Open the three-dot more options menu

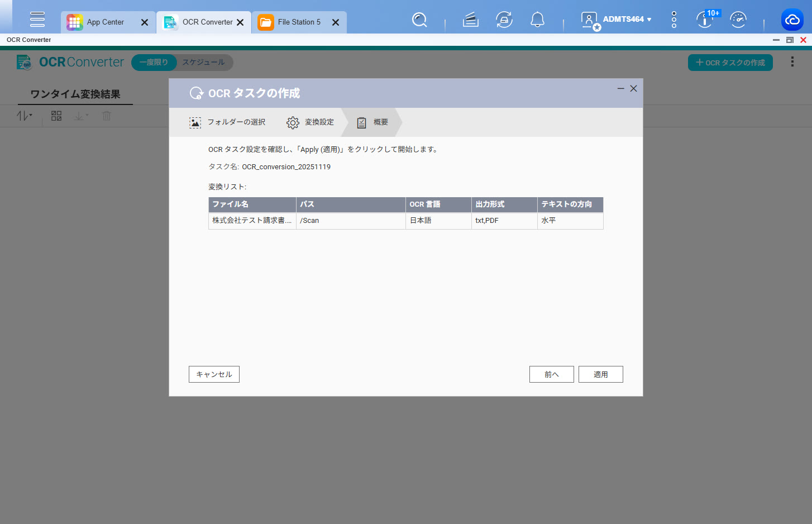(792, 62)
